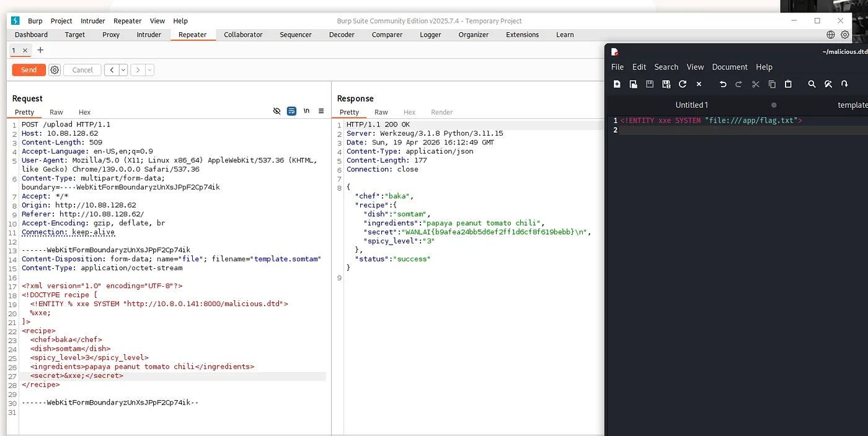Image resolution: width=868 pixels, height=436 pixels.
Task: Switch to the Learn tab
Action: pyautogui.click(x=565, y=35)
